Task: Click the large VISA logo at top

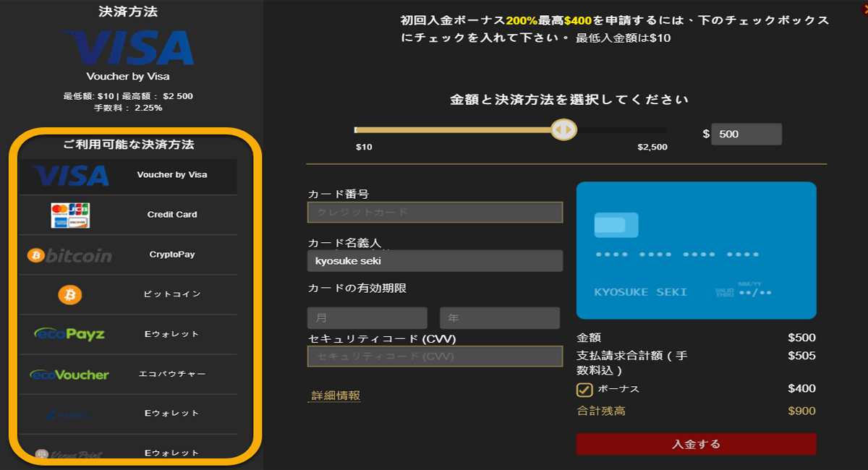Action: coord(128,48)
